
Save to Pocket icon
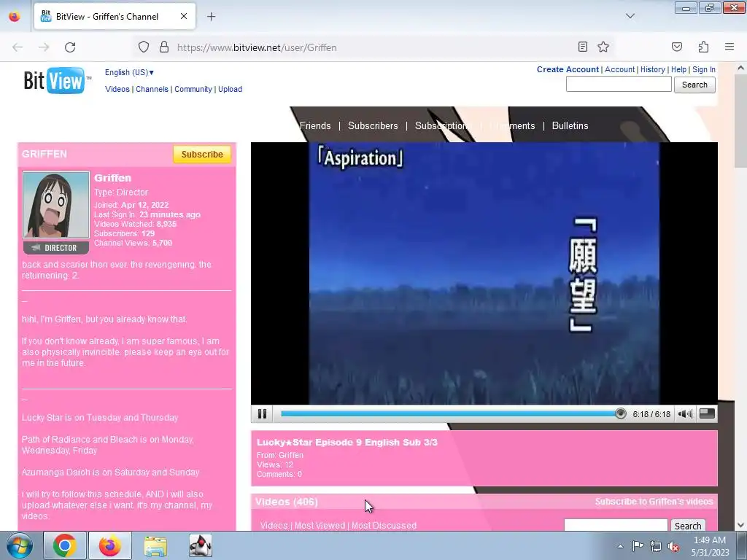(x=676, y=47)
